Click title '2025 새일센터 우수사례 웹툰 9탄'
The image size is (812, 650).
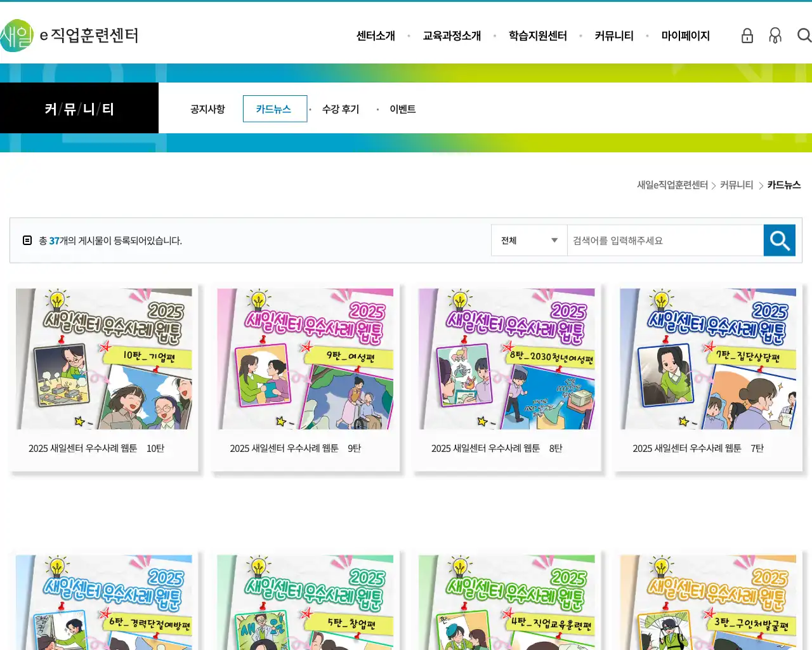(296, 448)
